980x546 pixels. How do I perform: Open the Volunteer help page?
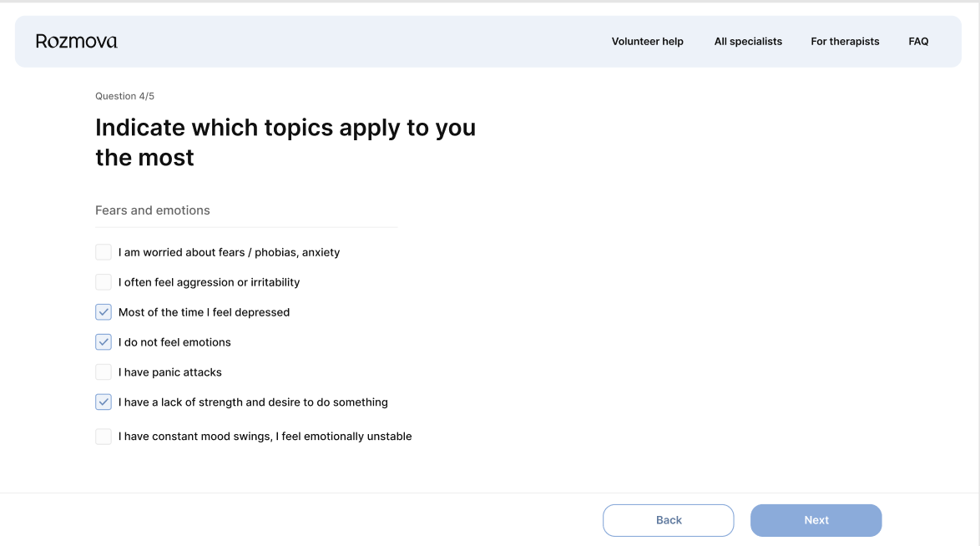pos(647,42)
